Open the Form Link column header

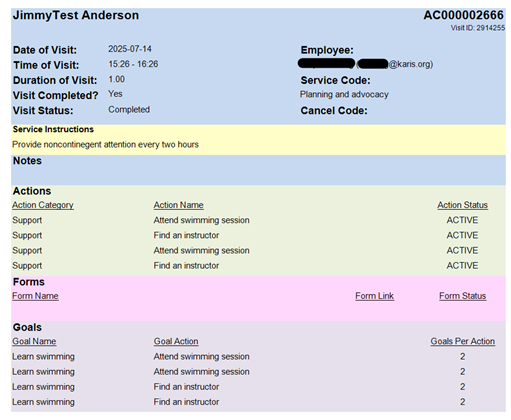[x=375, y=296]
